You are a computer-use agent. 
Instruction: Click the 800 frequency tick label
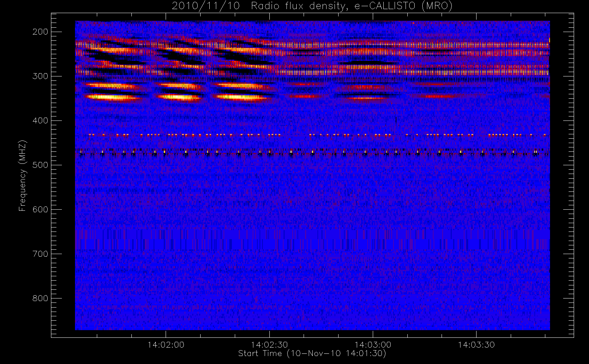pyautogui.click(x=40, y=298)
